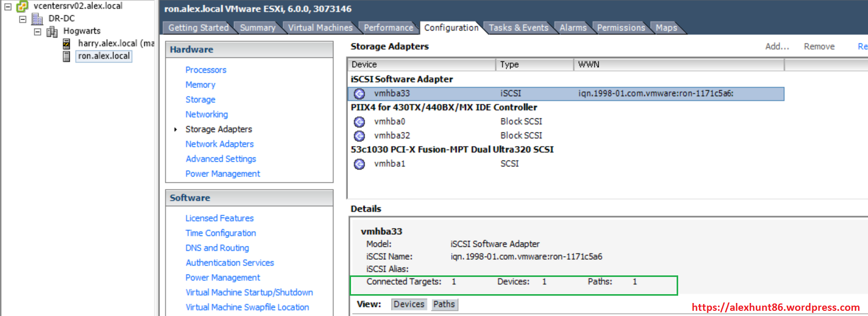Screen dimensions: 868x316
Task: Go to the Alarms tab
Action: (x=573, y=28)
